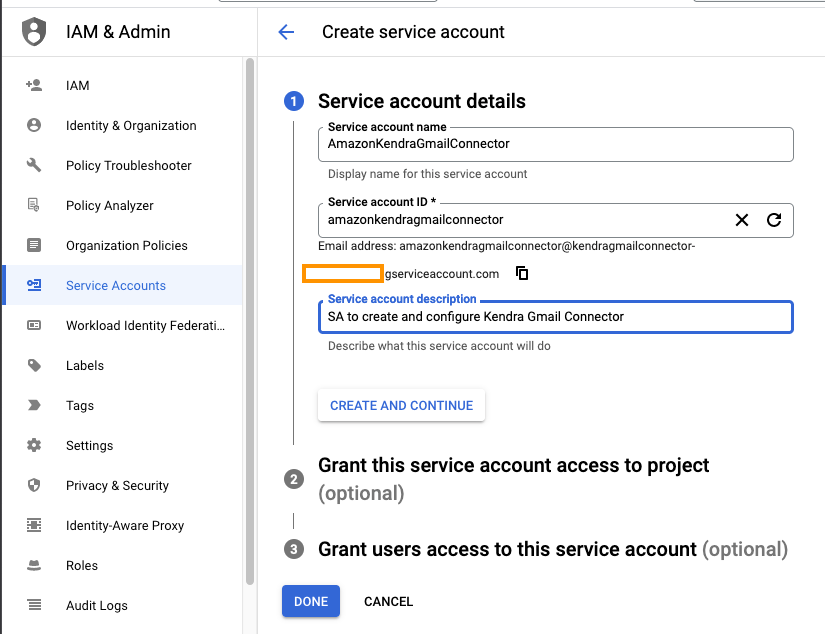The width and height of the screenshot is (825, 634).
Task: Open Roles in sidebar
Action: tap(122, 565)
